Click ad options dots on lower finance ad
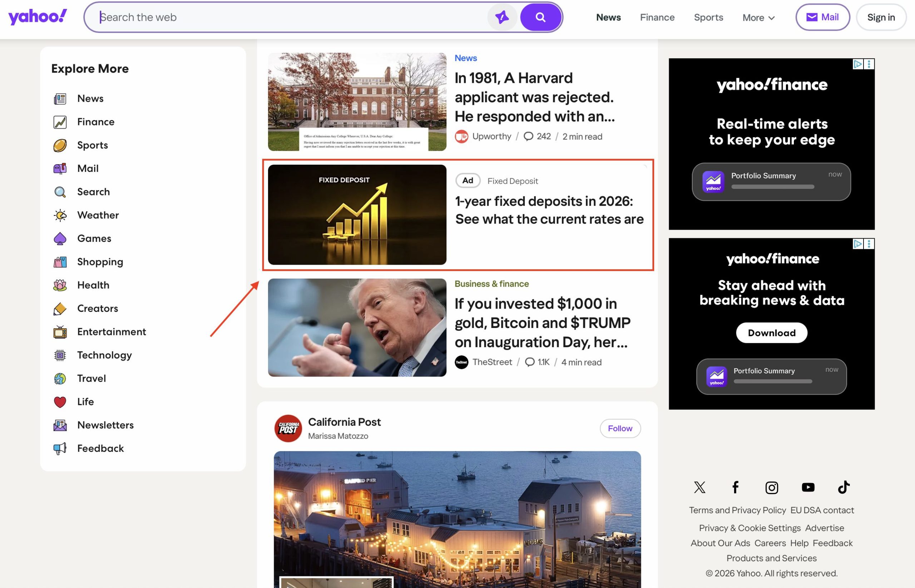Screen dimensions: 915x588 [x=869, y=244]
